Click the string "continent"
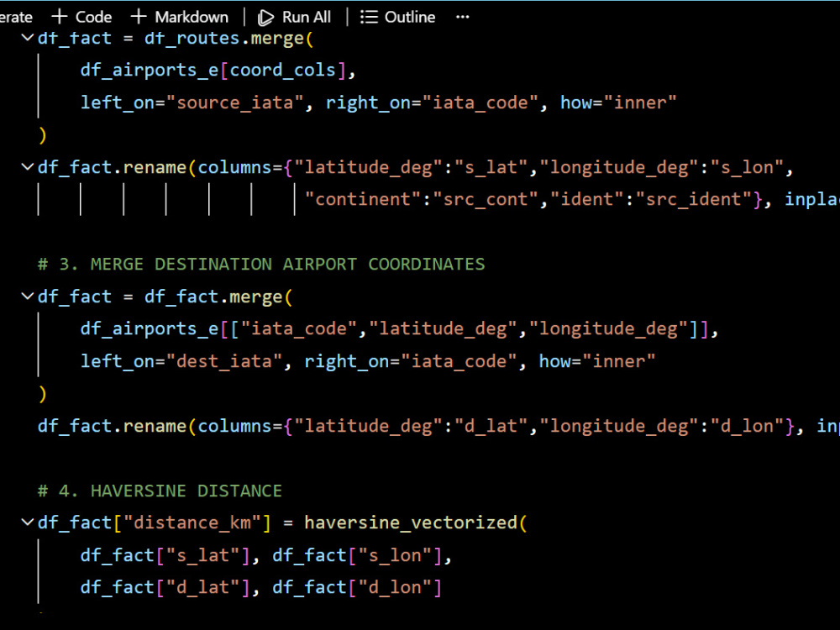Image resolution: width=840 pixels, height=630 pixels. pyautogui.click(x=363, y=199)
